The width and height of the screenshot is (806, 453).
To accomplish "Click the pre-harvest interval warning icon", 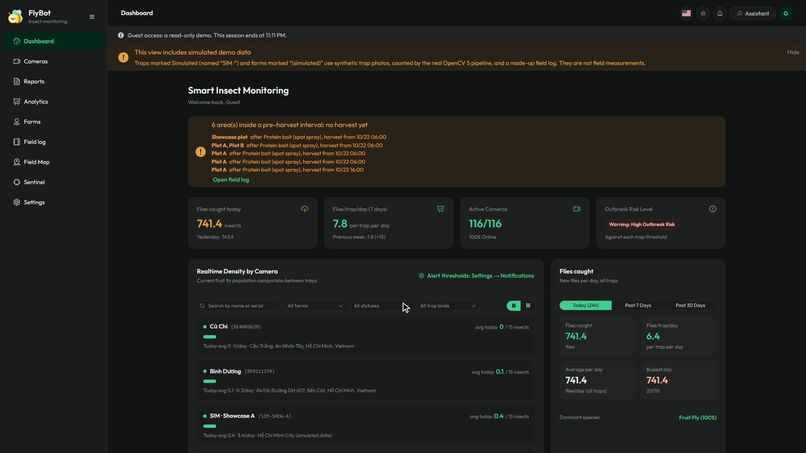I will [x=200, y=152].
